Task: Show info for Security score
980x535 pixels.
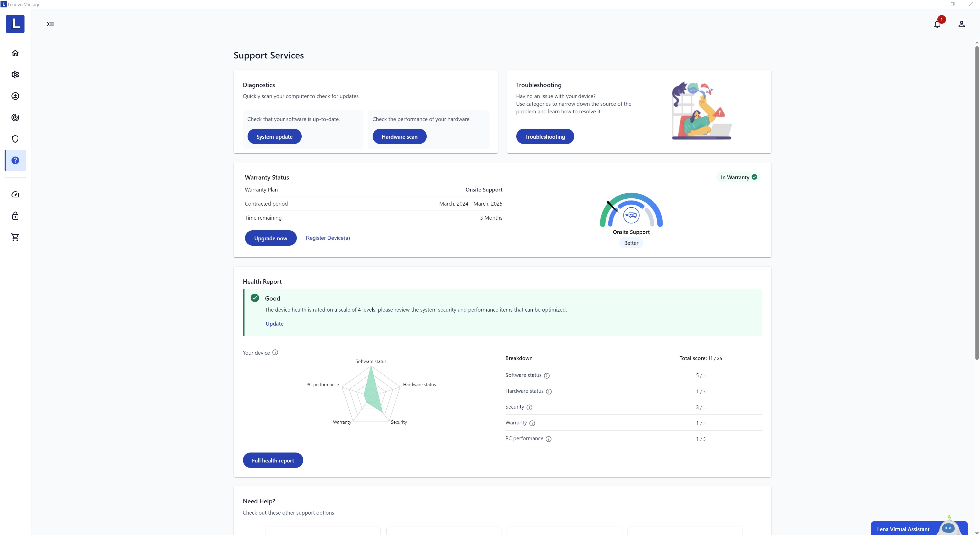Action: tap(529, 407)
